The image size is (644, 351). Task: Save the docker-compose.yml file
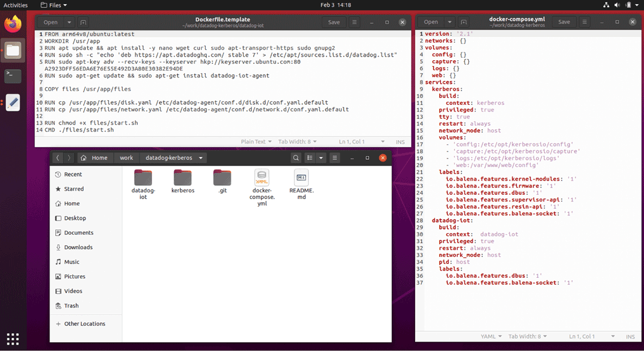(x=563, y=21)
